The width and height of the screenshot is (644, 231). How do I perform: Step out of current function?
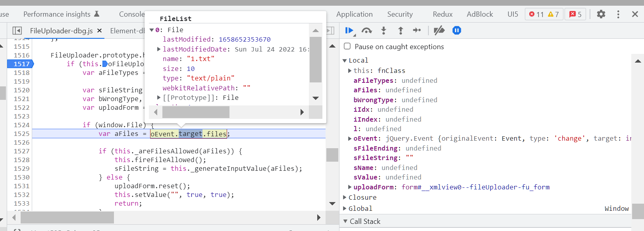point(401,31)
